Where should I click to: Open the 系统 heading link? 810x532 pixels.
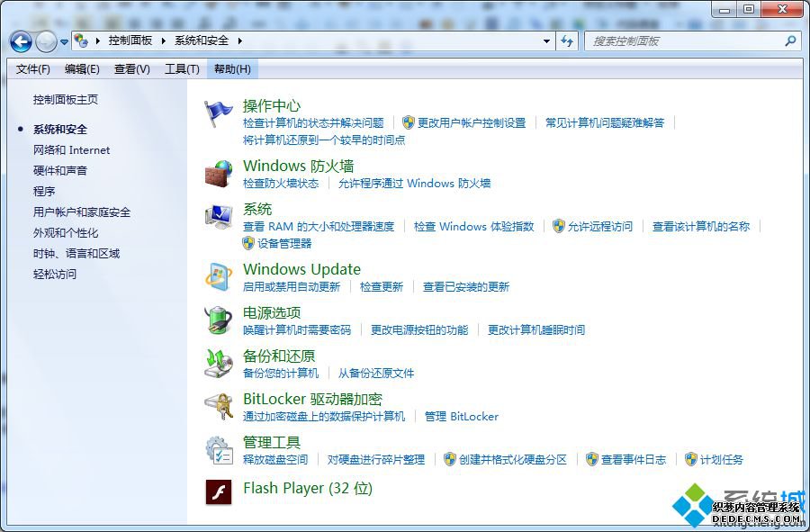click(x=257, y=209)
